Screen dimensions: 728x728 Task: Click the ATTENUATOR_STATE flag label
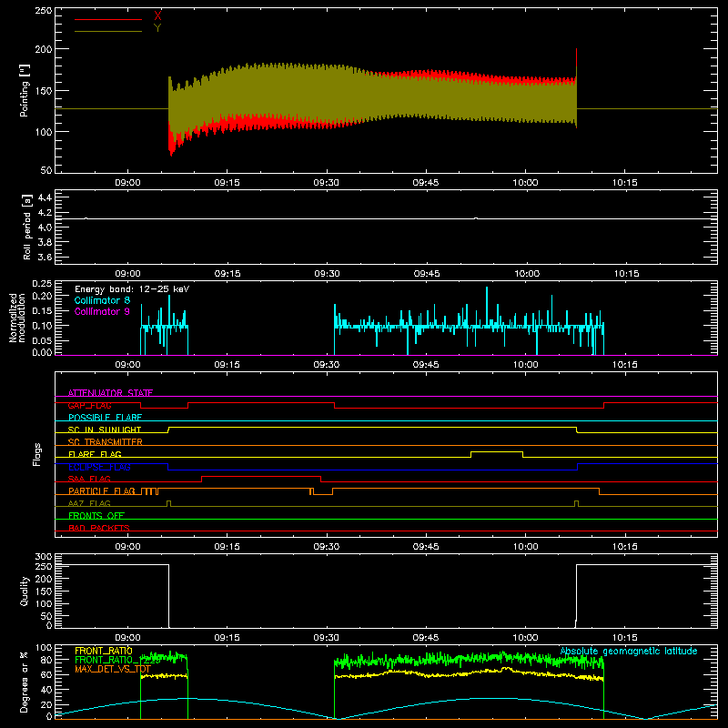(110, 393)
